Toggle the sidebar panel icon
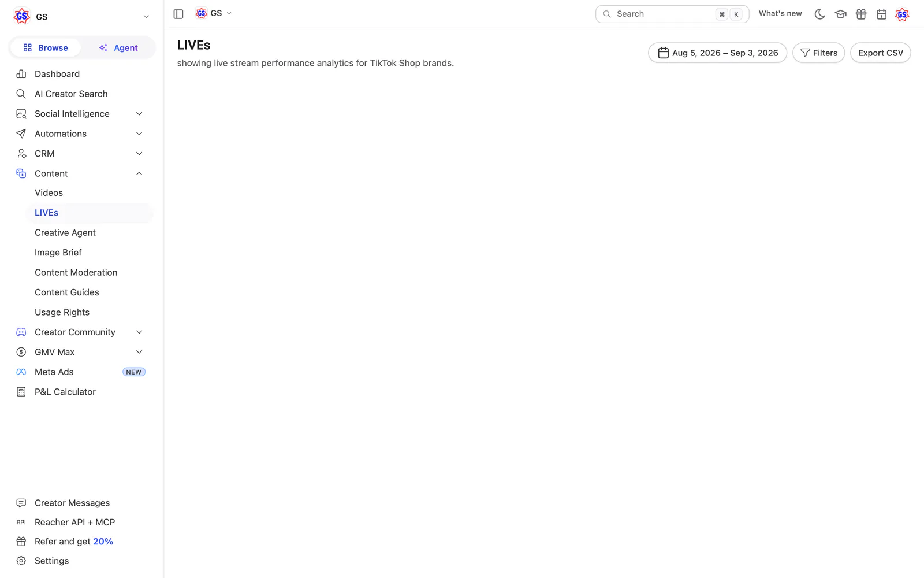The height and width of the screenshot is (578, 924). point(178,14)
